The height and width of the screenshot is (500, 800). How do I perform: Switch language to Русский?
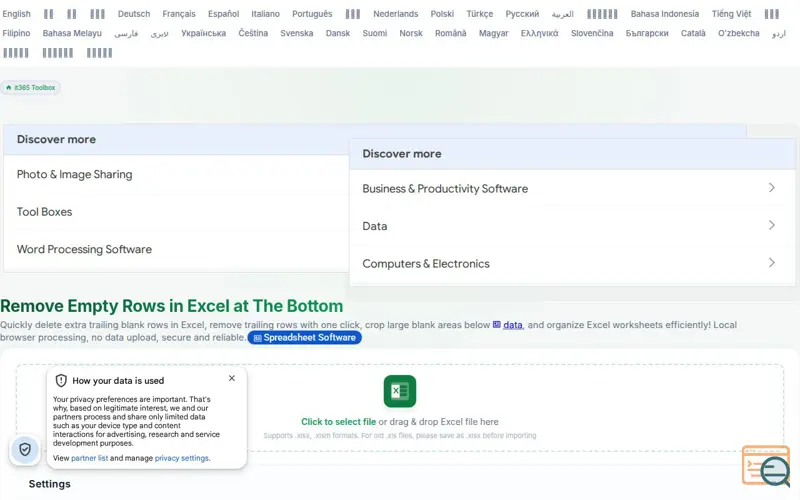click(522, 14)
